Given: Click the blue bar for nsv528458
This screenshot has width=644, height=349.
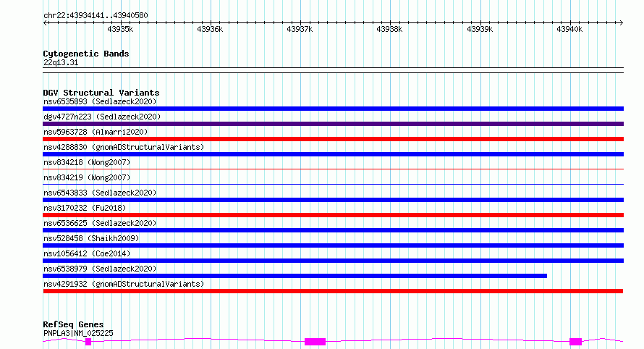Looking at the screenshot, I should coord(333,245).
